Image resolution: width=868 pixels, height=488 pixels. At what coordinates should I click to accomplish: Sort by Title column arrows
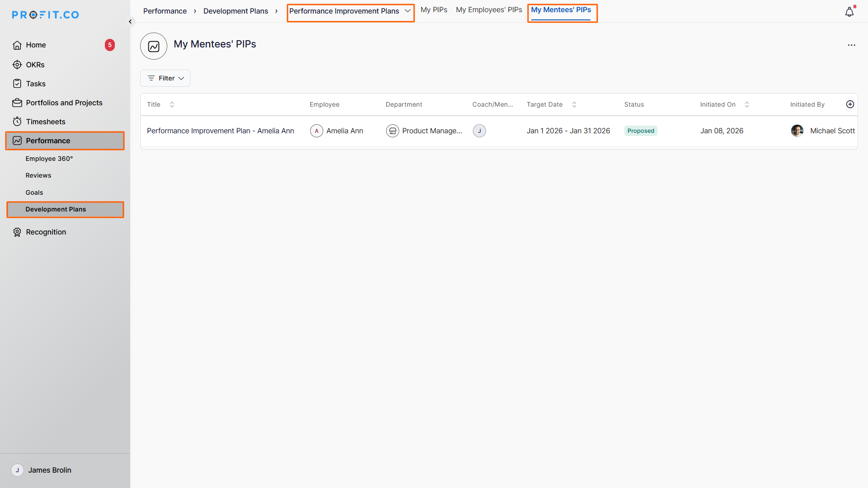coord(172,104)
